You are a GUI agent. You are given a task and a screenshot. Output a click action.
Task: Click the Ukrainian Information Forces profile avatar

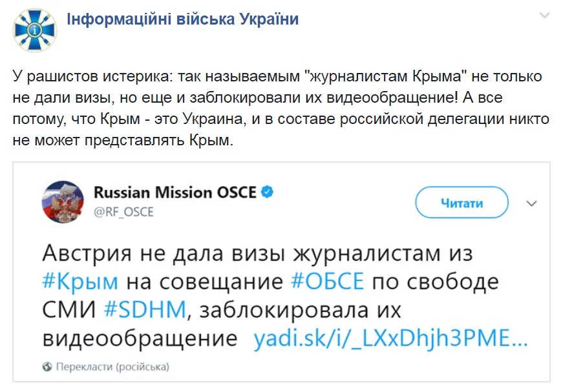click(36, 26)
